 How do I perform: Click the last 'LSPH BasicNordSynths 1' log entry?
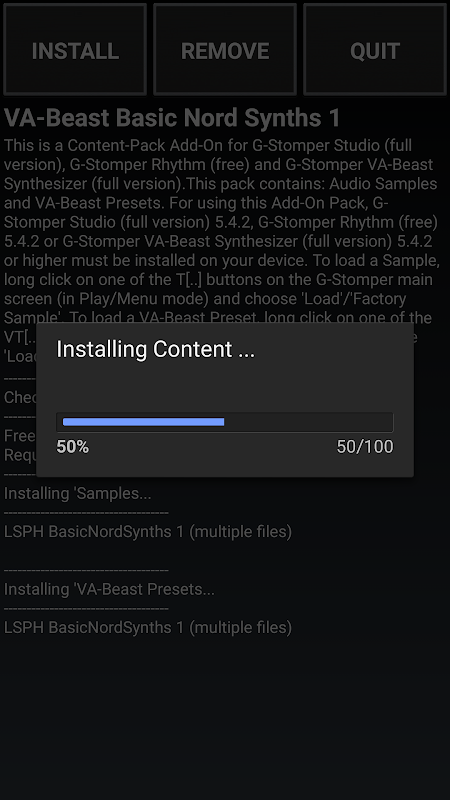point(148,628)
